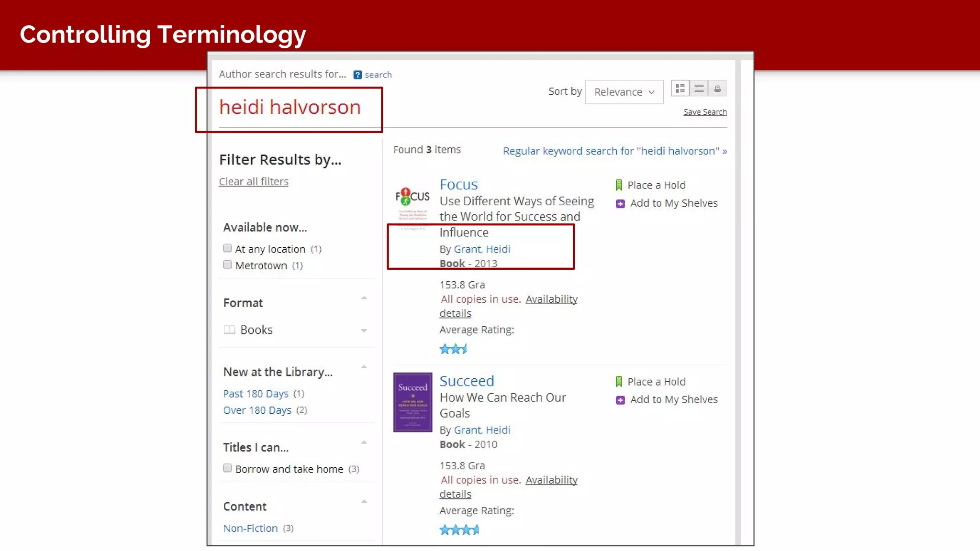Click the blue search help question icon

click(x=357, y=75)
